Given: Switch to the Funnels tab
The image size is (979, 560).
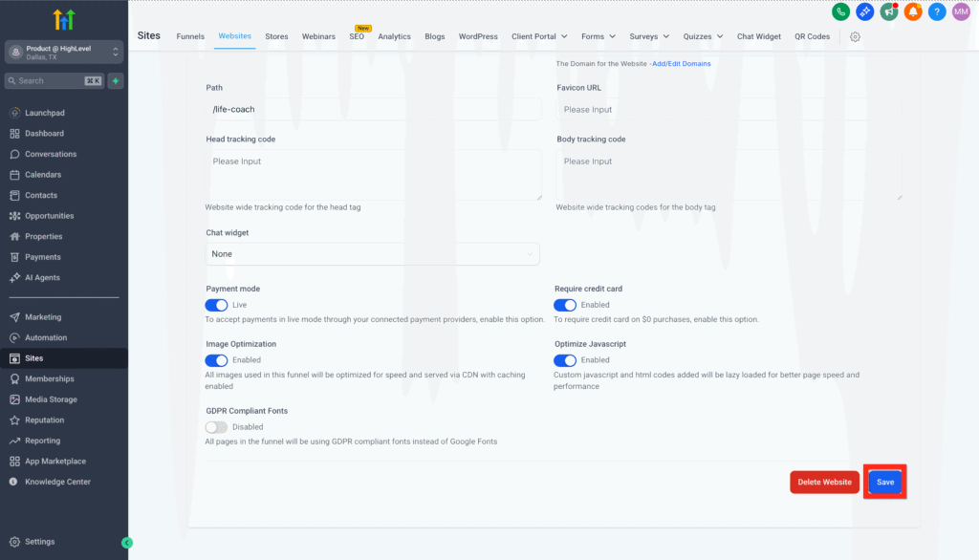Looking at the screenshot, I should click(x=190, y=36).
